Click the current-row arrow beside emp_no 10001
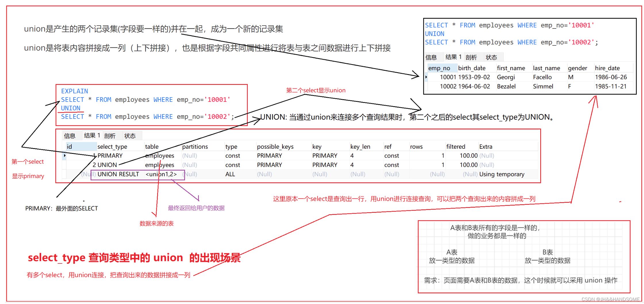Screen dimensions: 644x304 click(426, 77)
